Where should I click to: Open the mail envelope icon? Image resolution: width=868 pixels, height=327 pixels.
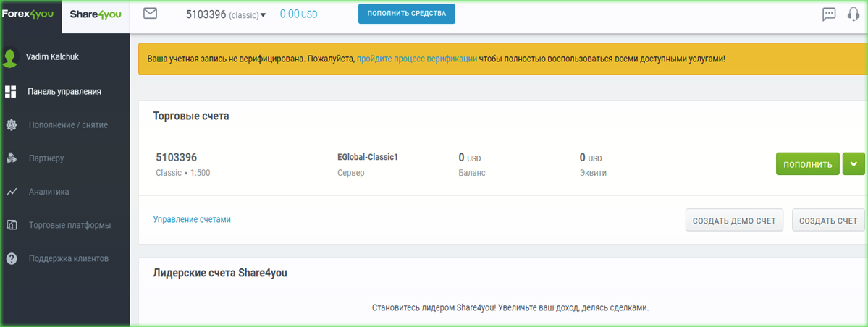coord(151,13)
